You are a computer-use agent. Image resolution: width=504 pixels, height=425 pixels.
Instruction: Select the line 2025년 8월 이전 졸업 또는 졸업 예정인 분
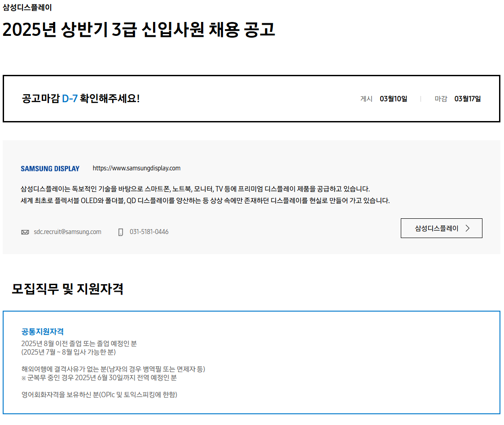tap(79, 343)
